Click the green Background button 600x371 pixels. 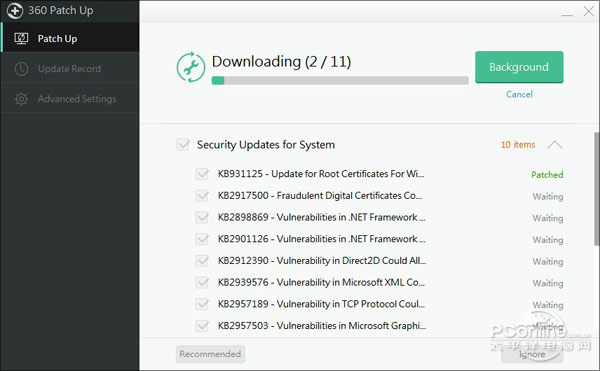(x=519, y=67)
